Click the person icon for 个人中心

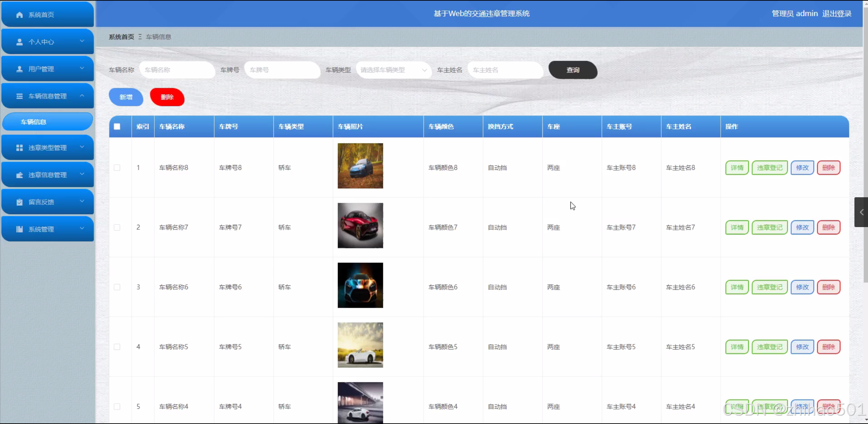click(x=19, y=42)
